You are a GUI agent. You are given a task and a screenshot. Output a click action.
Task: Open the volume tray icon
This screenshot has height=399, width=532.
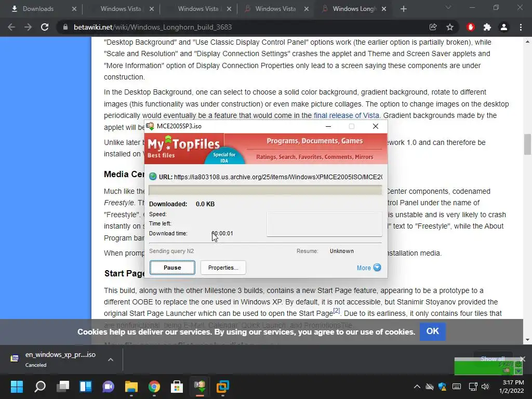point(485,387)
